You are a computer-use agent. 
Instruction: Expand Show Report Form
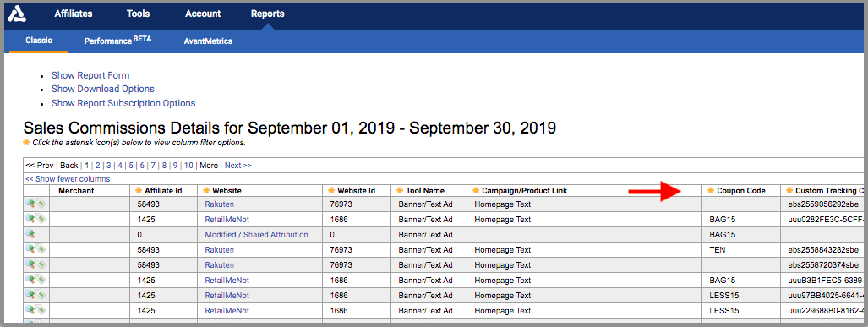90,75
